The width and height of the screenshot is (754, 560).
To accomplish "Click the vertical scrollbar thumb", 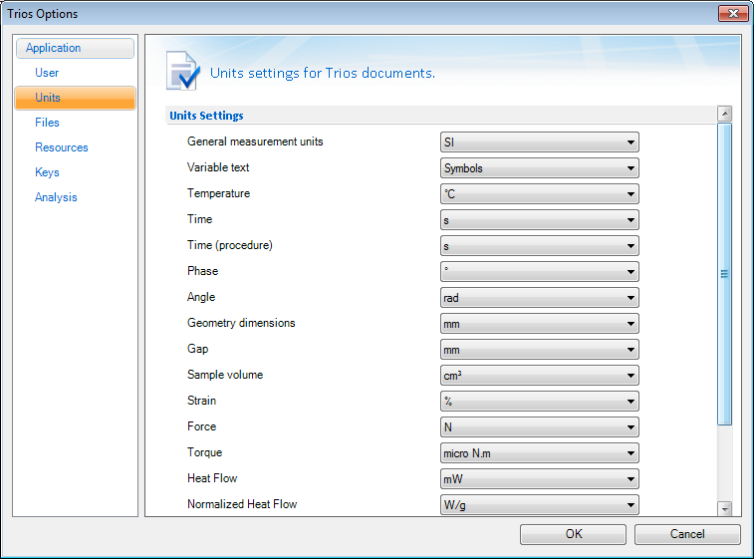I will (725, 274).
